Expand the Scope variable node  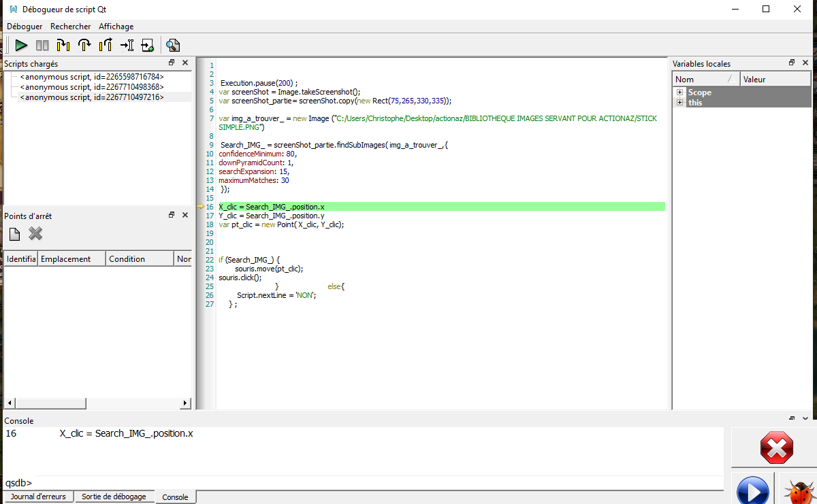(x=679, y=93)
